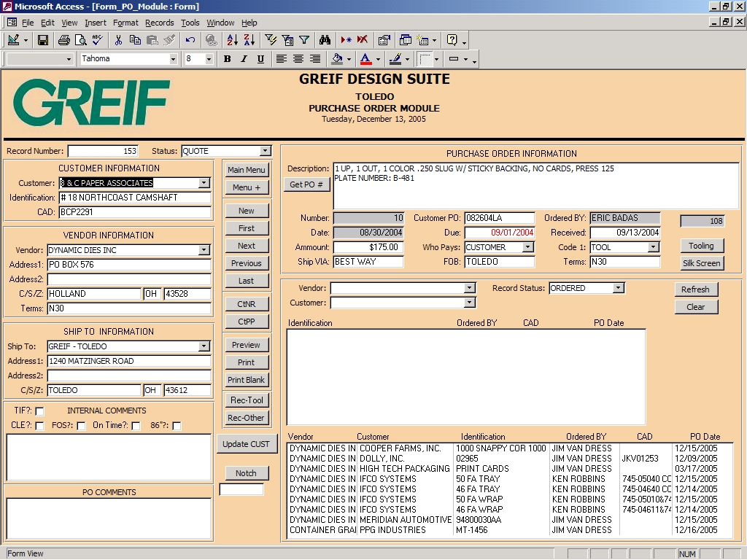This screenshot has height=560, width=747.
Task: Click the New Record toolbar icon
Action: 347,40
